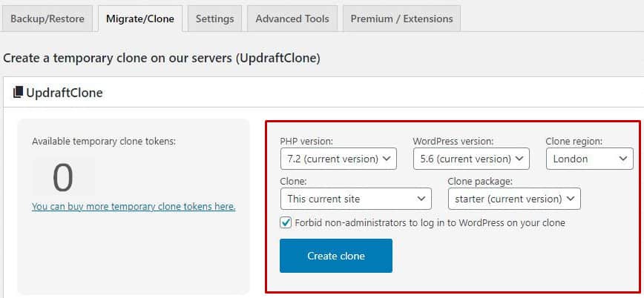Click the 'Forbid non-administrators' checkbox label text

[430, 223]
